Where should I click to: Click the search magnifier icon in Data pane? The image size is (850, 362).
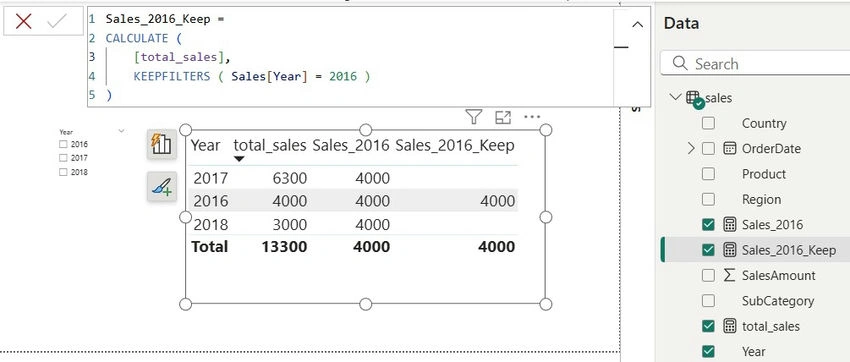680,63
